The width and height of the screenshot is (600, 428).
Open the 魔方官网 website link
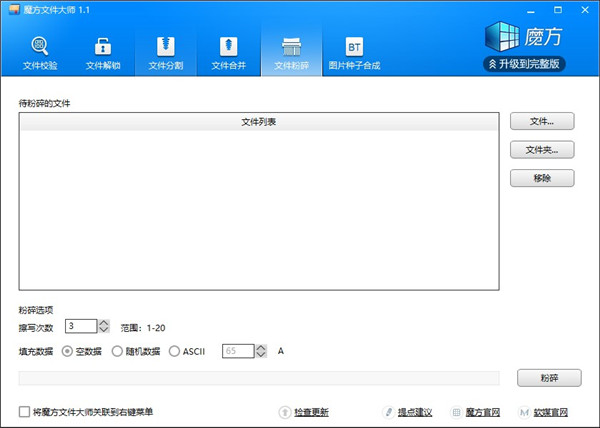483,412
